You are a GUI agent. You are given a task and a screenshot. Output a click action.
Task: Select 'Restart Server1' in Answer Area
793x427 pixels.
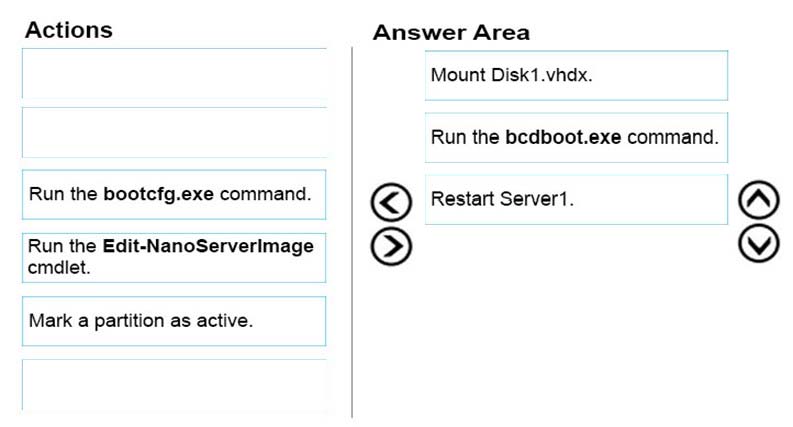coord(576,199)
